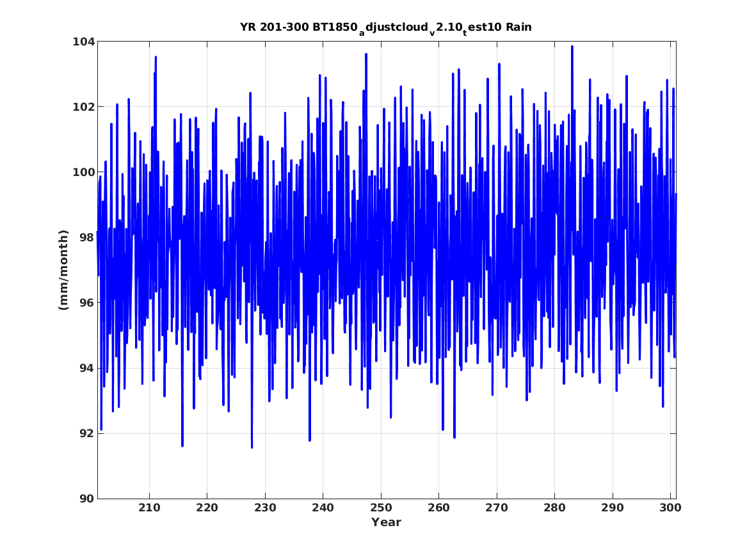Select the x-axis label 'Year'

coord(387,522)
